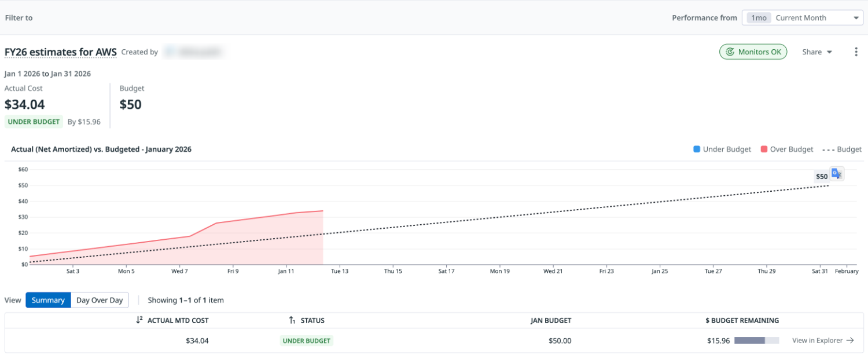Switch to the Summary view tab
The height and width of the screenshot is (358, 868).
click(48, 300)
